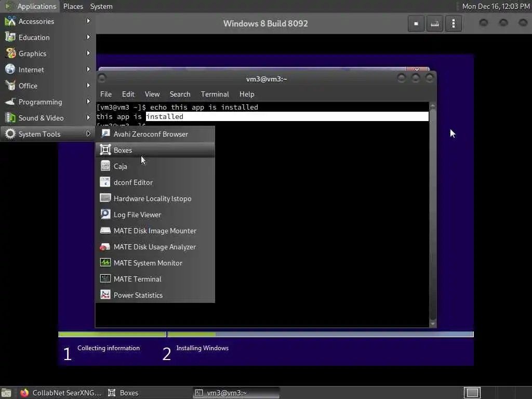Open the Places menu
This screenshot has width=532, height=399.
(x=73, y=6)
